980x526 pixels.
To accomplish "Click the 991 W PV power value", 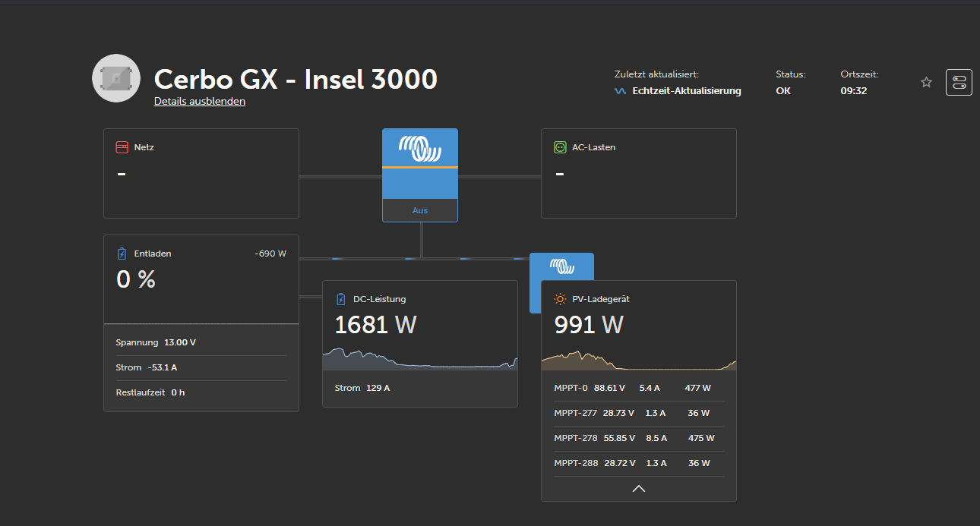I will point(589,325).
